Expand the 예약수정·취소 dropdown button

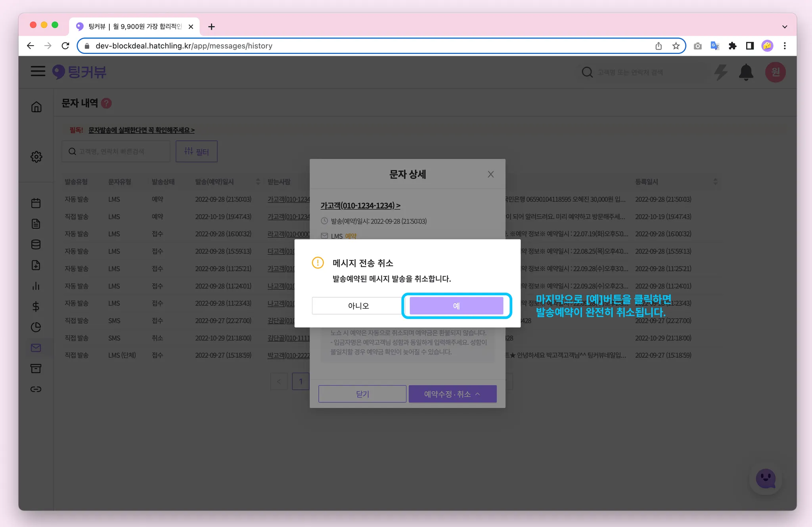452,394
